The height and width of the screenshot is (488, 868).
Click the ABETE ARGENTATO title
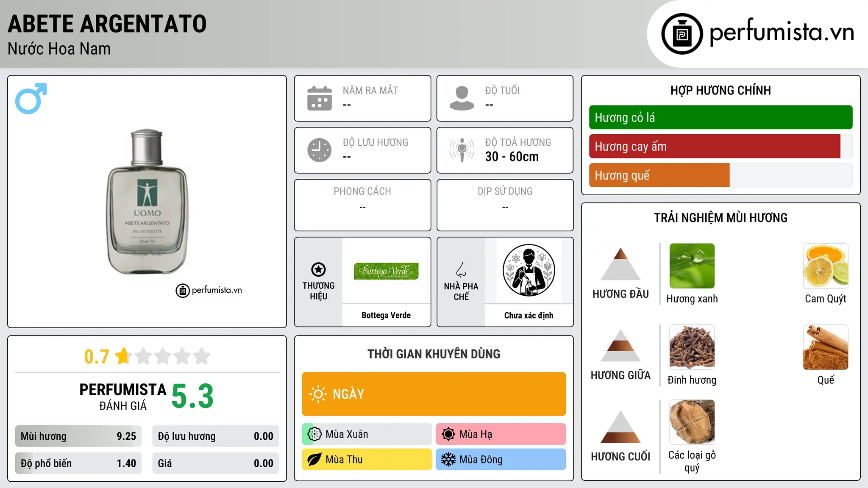click(x=107, y=24)
